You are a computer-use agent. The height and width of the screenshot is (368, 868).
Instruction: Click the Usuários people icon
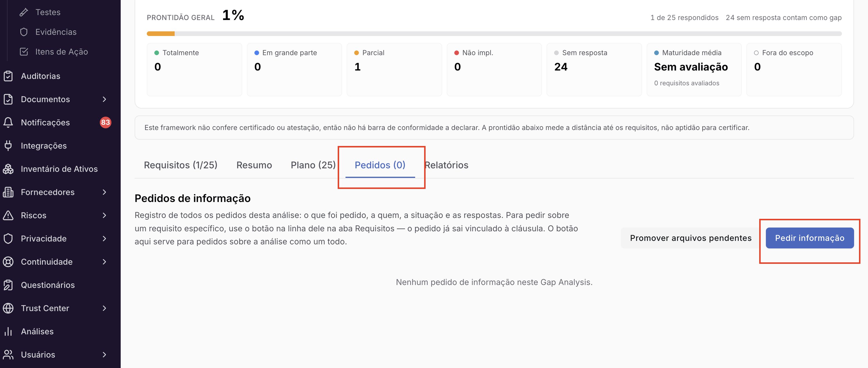[8, 355]
